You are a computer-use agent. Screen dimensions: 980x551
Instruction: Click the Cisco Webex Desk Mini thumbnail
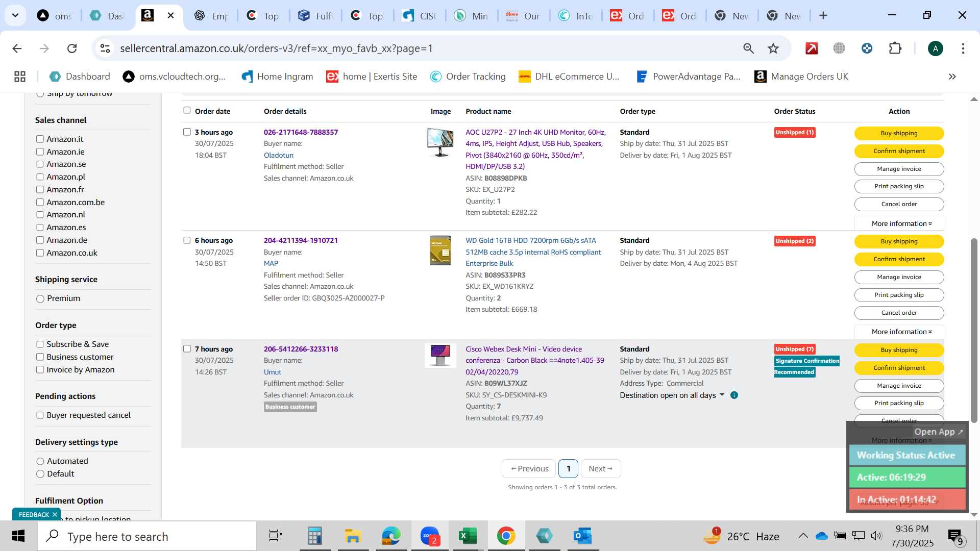440,355
